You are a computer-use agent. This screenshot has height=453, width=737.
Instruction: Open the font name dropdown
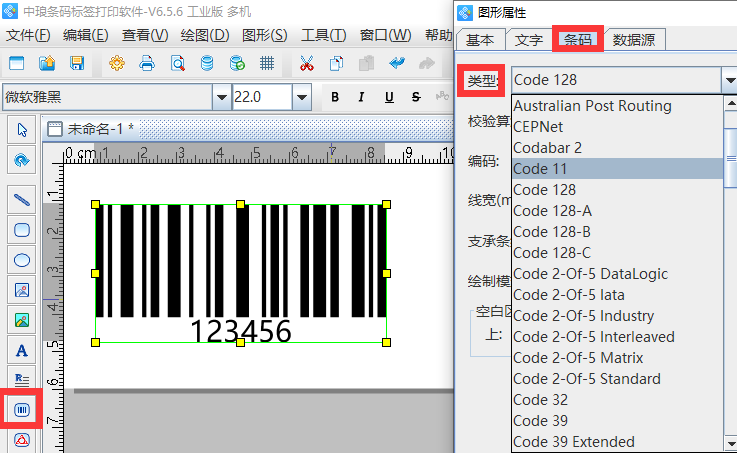click(x=221, y=97)
